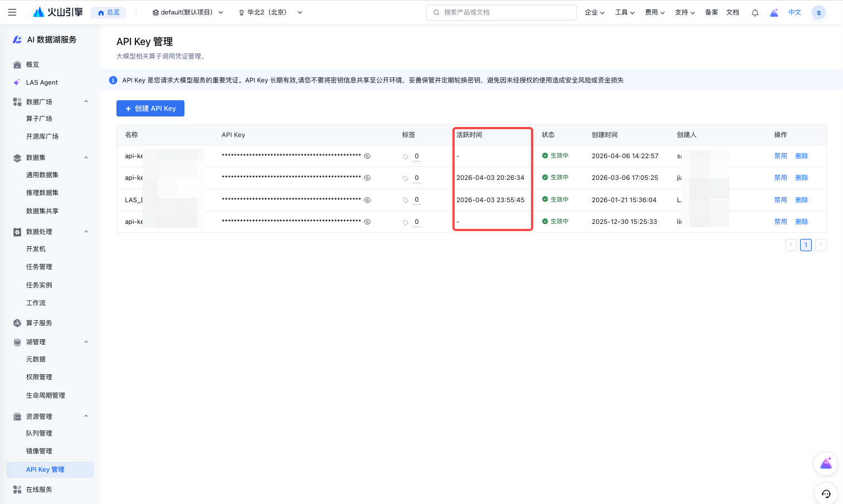Toggle visibility of the fourth row API key
Screen dimensions: 843x504
coord(367,222)
